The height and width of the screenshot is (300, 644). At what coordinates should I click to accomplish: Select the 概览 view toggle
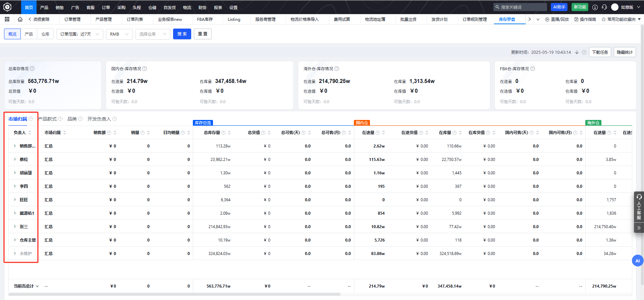[x=12, y=34]
